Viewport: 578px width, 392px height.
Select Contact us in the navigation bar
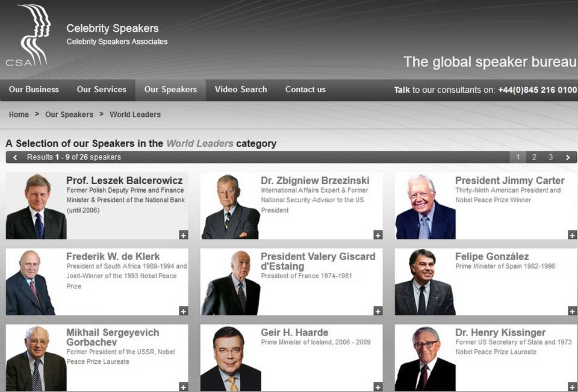point(305,90)
